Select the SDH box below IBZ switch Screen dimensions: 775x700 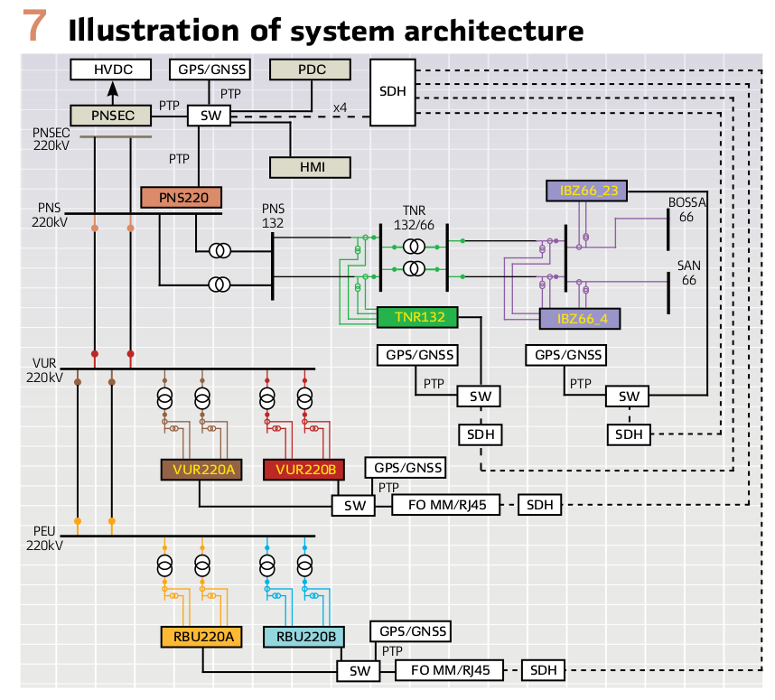coord(629,434)
